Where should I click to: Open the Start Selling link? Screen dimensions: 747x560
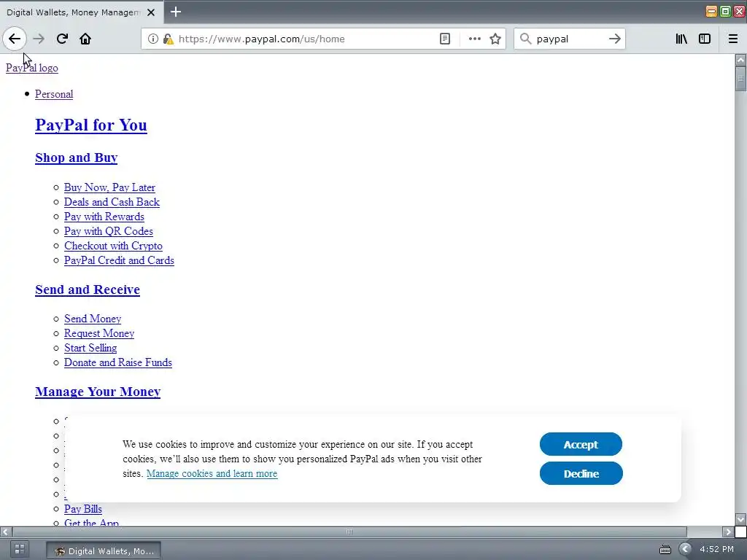click(x=90, y=348)
